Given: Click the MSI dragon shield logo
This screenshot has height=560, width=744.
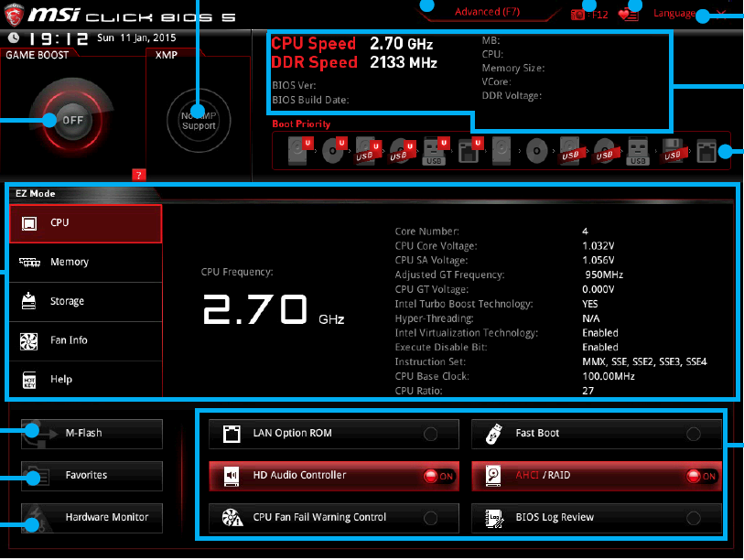Looking at the screenshot, I should [14, 15].
